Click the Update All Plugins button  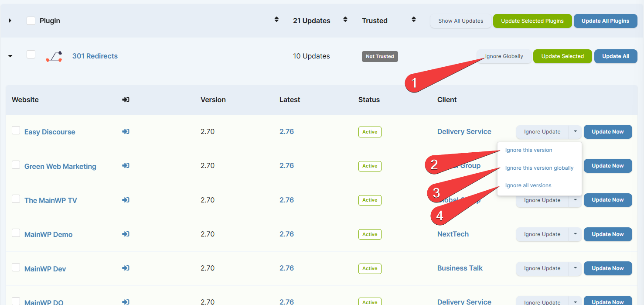click(x=605, y=21)
